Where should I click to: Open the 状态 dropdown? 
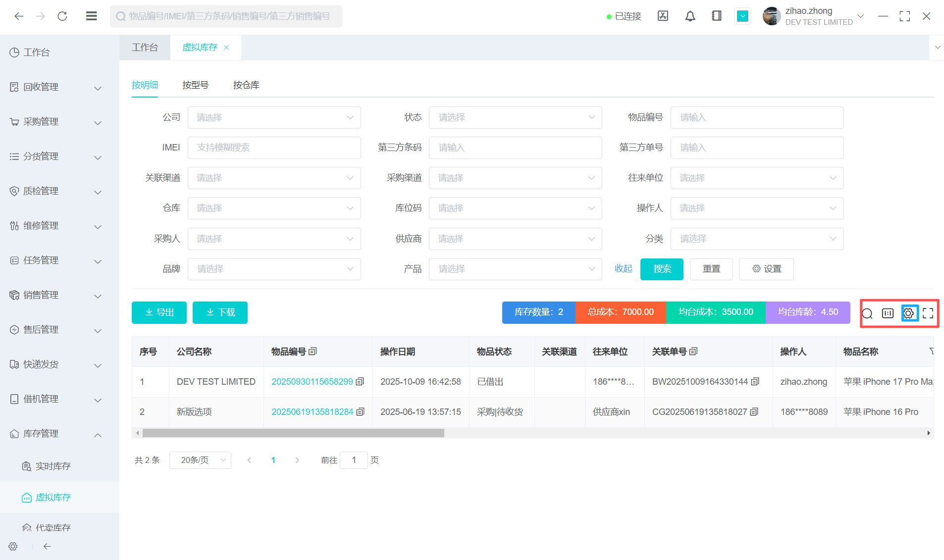tap(515, 118)
